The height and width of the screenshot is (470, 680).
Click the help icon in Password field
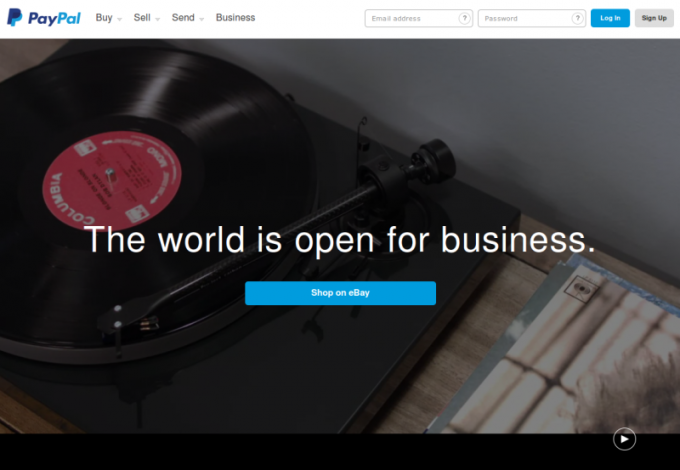point(577,18)
